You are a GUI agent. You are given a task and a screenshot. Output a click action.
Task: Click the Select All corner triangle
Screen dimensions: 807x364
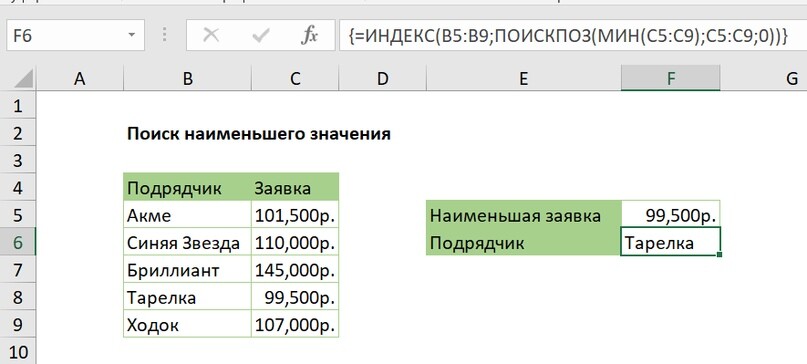24,78
